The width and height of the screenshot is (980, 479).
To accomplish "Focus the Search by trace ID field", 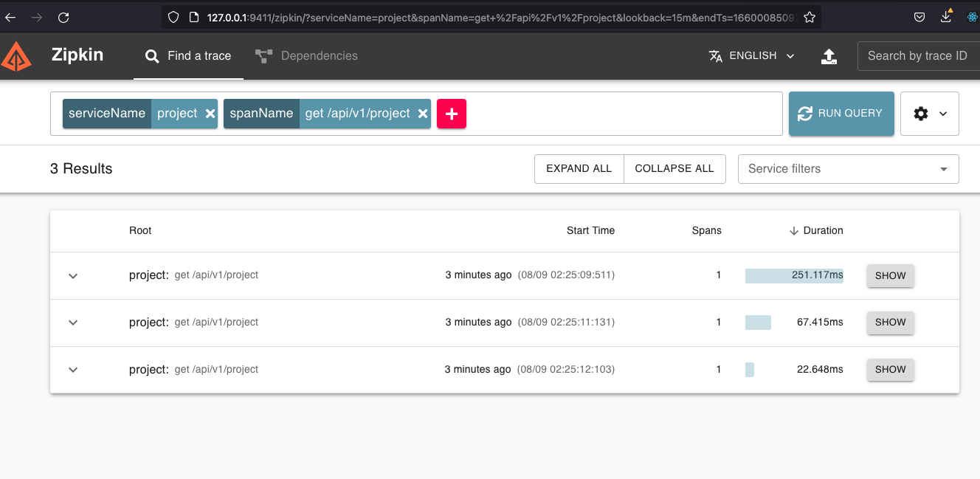I will point(918,56).
